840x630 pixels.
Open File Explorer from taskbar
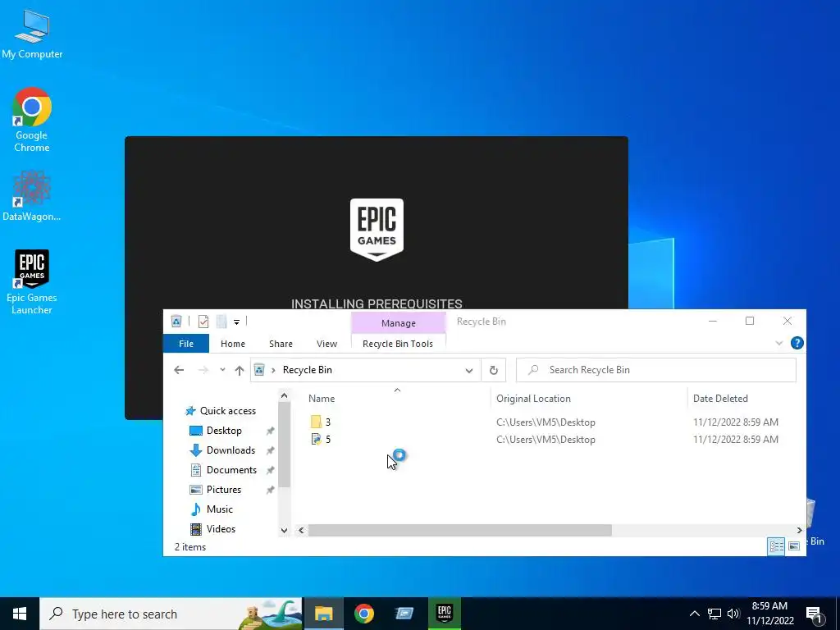coord(323,614)
